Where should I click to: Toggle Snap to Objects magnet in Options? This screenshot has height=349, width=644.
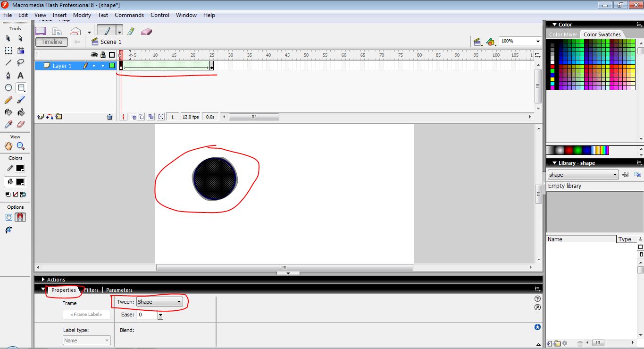(x=21, y=217)
